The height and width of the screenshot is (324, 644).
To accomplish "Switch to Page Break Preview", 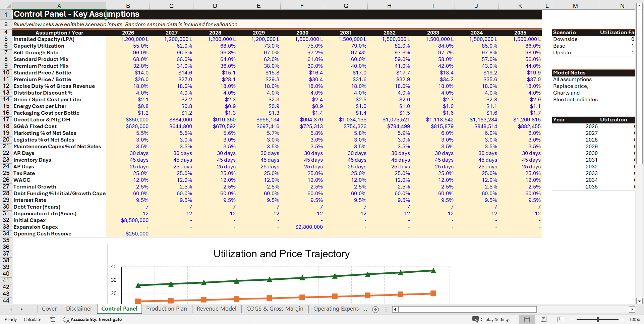I will pyautogui.click(x=560, y=319).
